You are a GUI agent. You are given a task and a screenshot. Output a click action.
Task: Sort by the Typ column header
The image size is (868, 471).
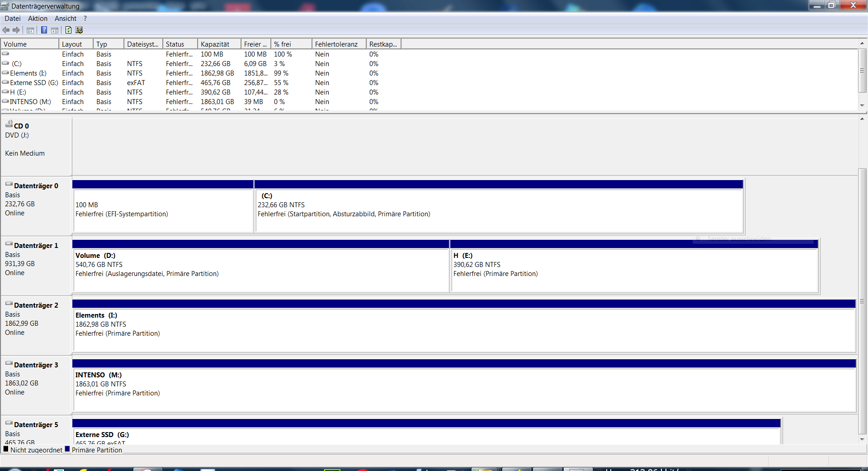click(x=108, y=44)
